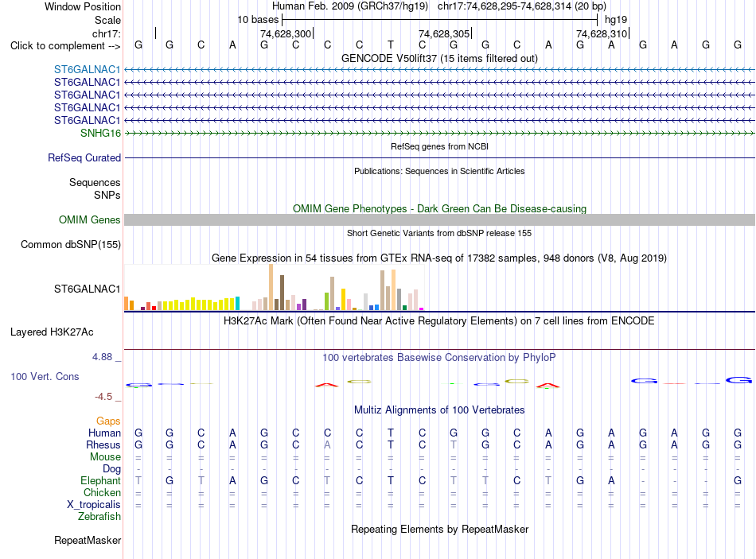Open the Common dbSNP(155) track label

(70, 244)
